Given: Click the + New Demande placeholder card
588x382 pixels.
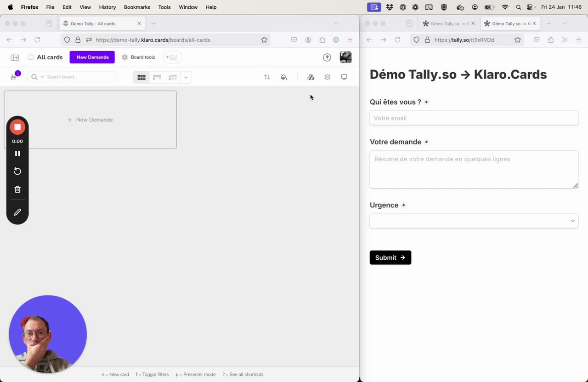Looking at the screenshot, I should tap(90, 120).
